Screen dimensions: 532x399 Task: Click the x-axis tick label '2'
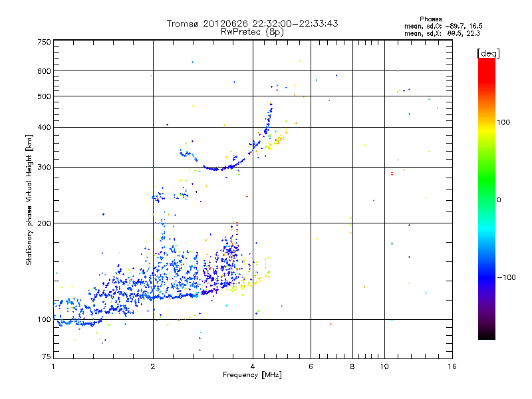point(153,366)
